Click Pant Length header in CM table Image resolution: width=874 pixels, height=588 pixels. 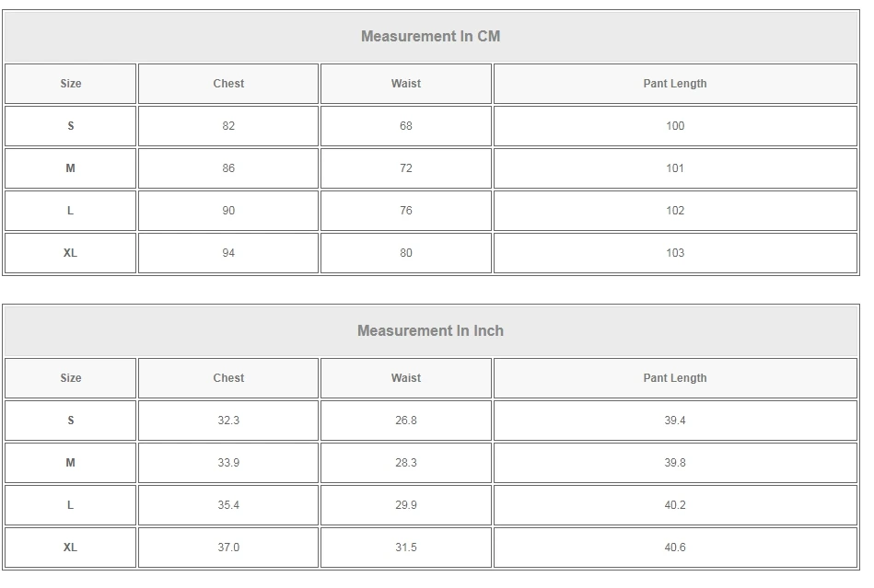pos(675,84)
